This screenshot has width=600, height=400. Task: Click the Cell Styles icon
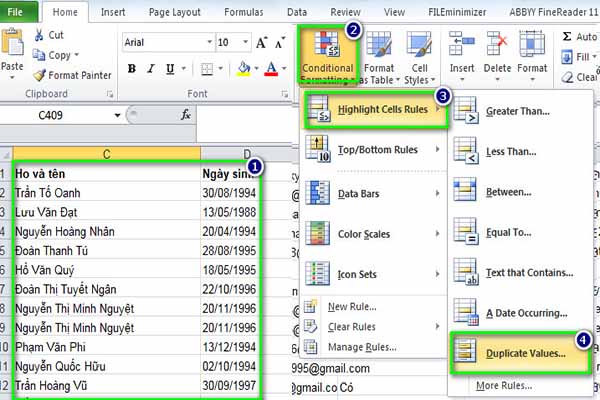[419, 45]
